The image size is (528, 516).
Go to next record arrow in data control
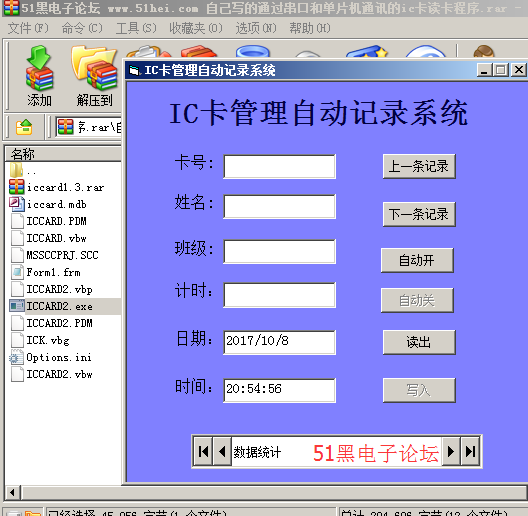451,451
